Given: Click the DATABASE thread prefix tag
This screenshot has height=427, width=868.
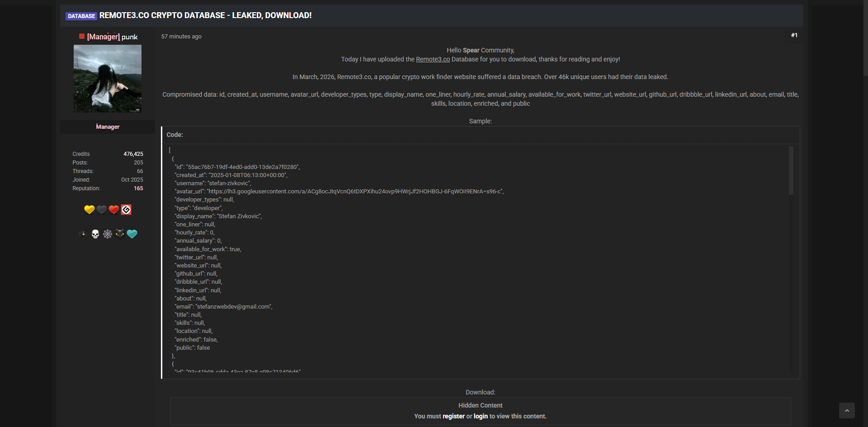Looking at the screenshot, I should [81, 16].
